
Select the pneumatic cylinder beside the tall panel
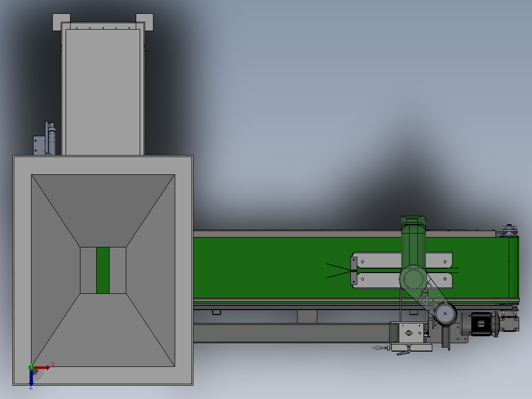tap(51, 139)
